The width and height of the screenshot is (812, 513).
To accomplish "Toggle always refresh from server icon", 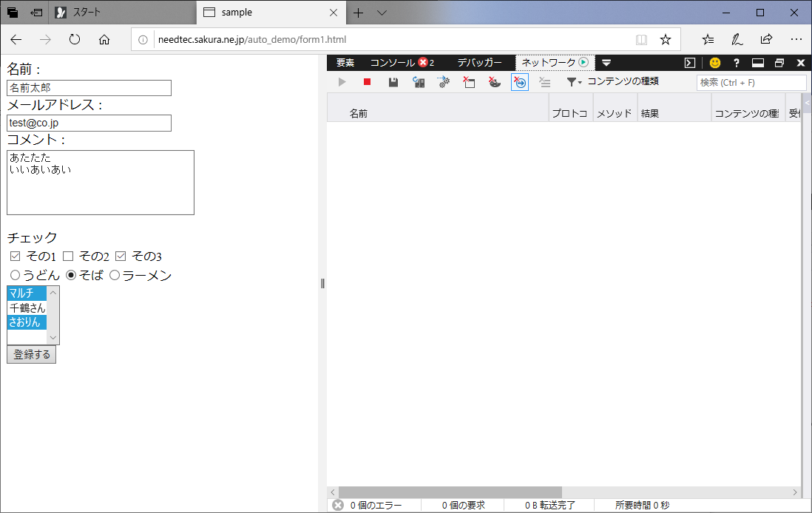I will [419, 82].
